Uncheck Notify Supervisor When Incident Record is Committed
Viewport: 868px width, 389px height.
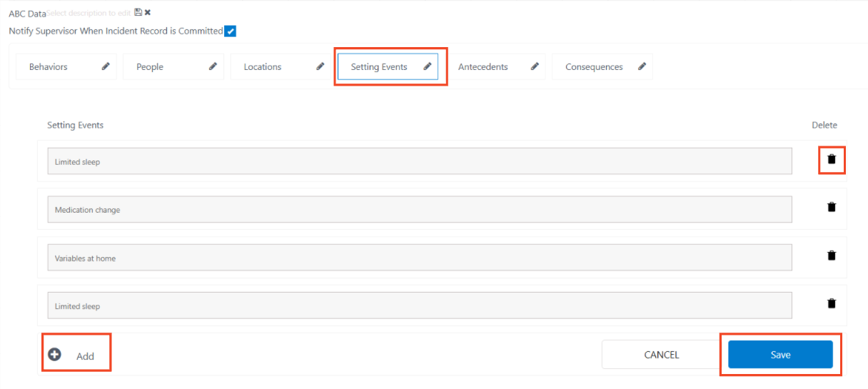tap(230, 31)
